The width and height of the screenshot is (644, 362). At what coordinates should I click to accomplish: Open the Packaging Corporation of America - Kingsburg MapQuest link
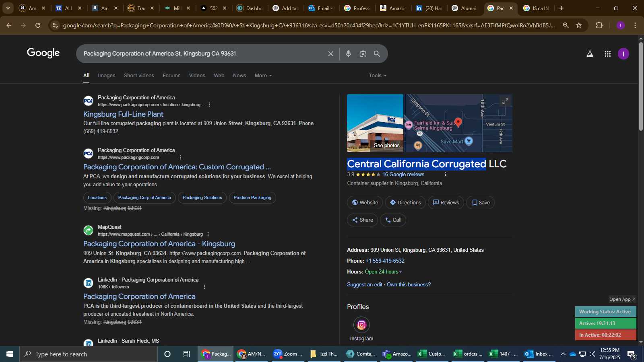[159, 244]
